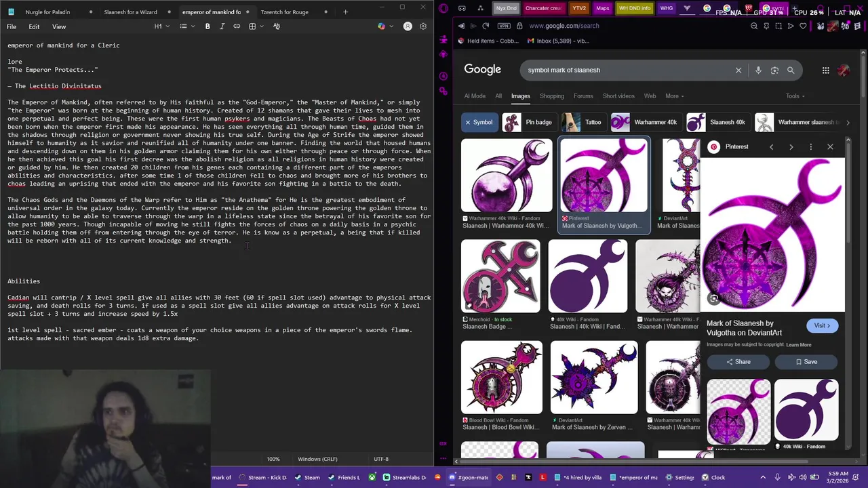Open the H1 heading dropdown
Screen dimensions: 868x488
coord(161,26)
